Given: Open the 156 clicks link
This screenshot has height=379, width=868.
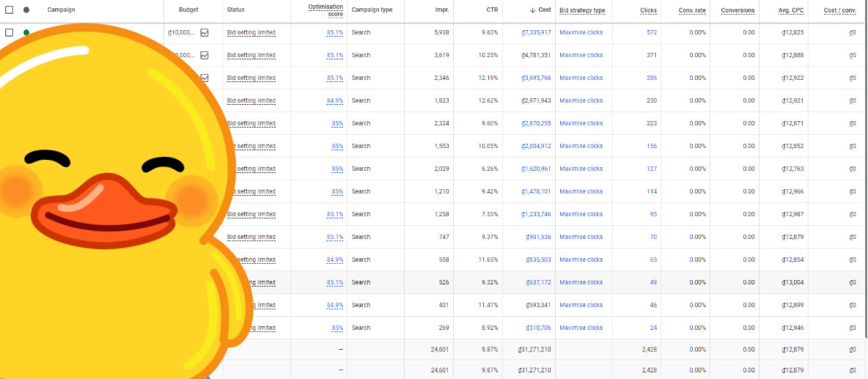Looking at the screenshot, I should [x=652, y=146].
